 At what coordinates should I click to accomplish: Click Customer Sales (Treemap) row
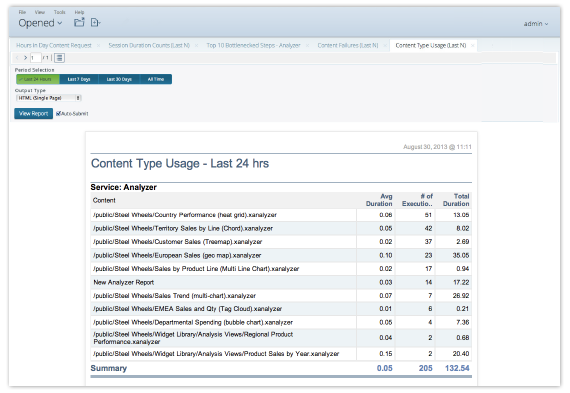[281, 242]
